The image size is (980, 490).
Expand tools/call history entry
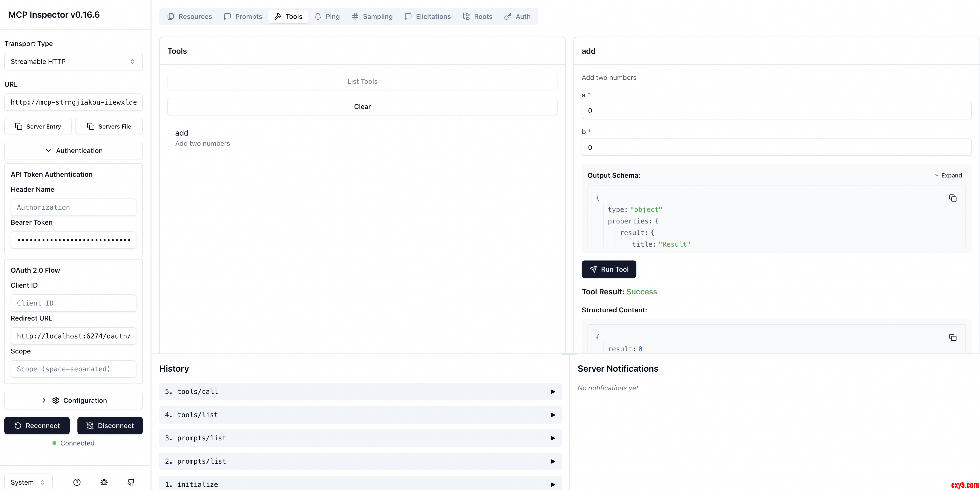tap(360, 391)
